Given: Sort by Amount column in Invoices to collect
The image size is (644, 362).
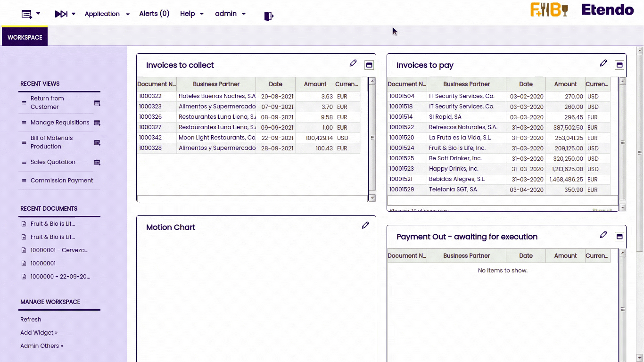Looking at the screenshot, I should [x=315, y=84].
